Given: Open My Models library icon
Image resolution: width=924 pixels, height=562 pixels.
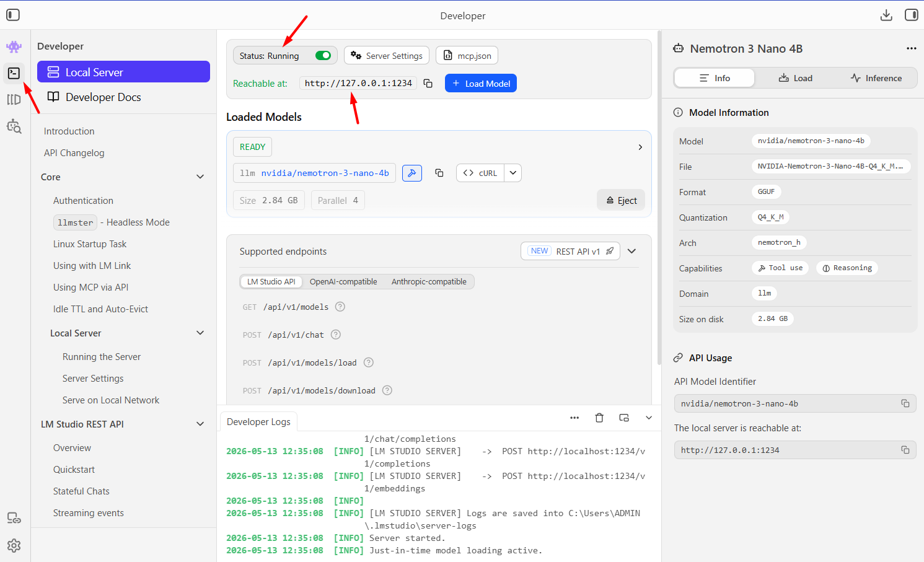Looking at the screenshot, I should coord(14,100).
